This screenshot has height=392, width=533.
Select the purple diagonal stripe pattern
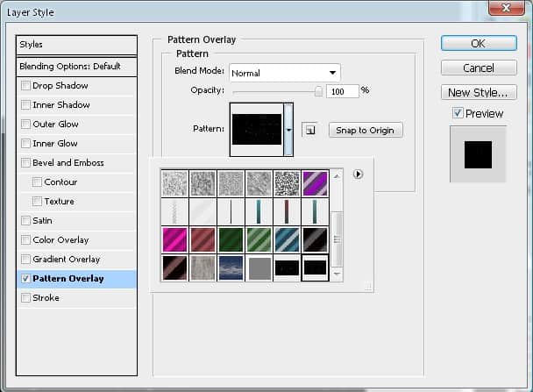[315, 182]
